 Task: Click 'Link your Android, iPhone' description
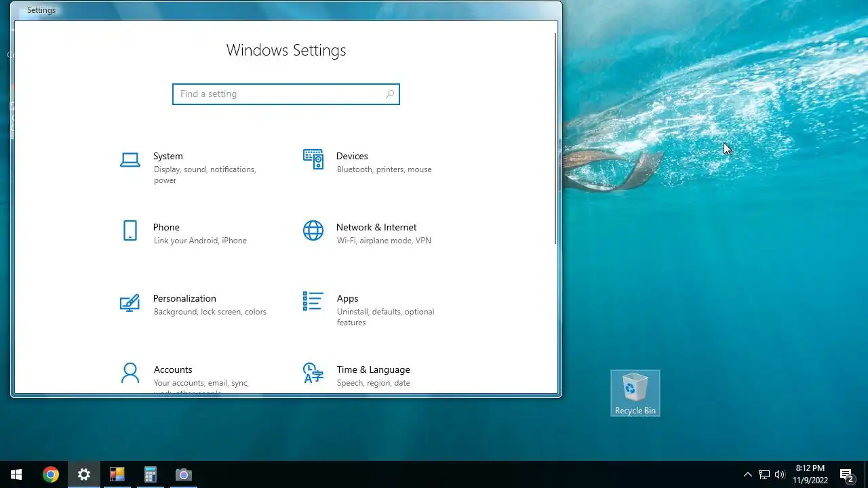pyautogui.click(x=200, y=241)
